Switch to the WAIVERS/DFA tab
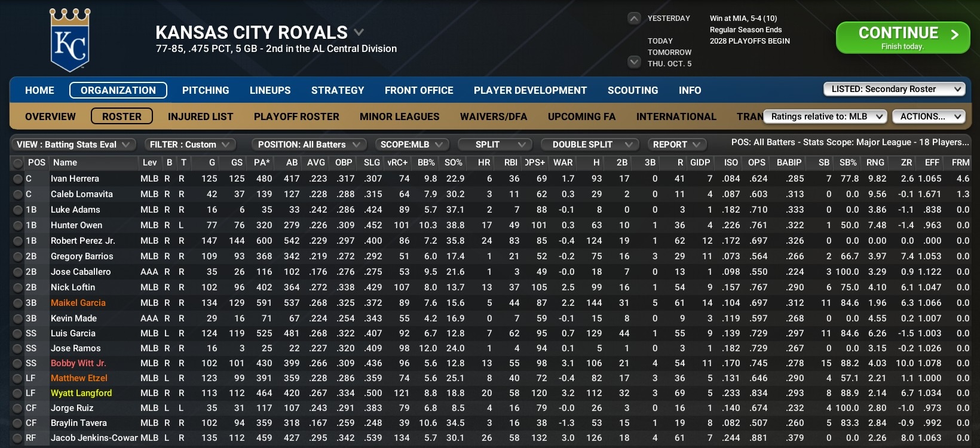Image resolution: width=980 pixels, height=448 pixels. tap(494, 116)
